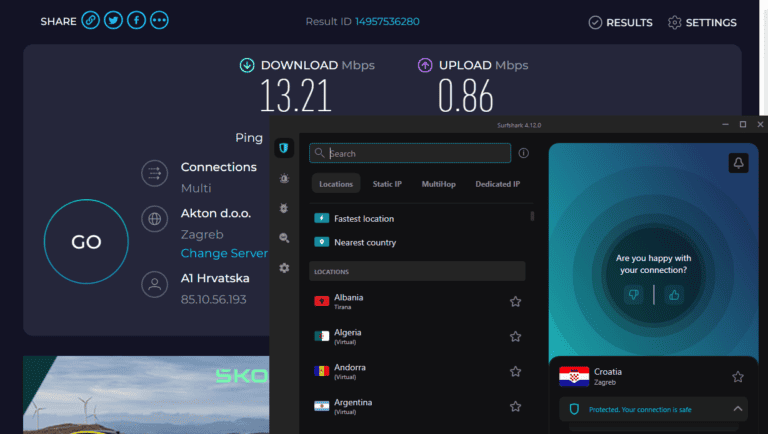Click the Surfshark VPN shield icon in sidebar
768x434 pixels.
284,149
